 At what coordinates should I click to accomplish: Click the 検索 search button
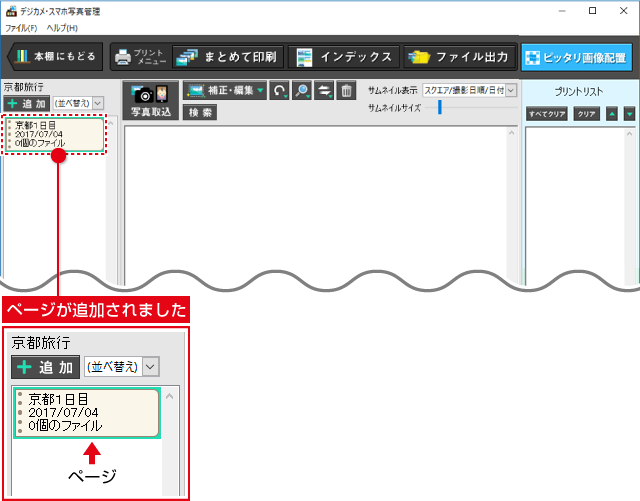pos(200,112)
